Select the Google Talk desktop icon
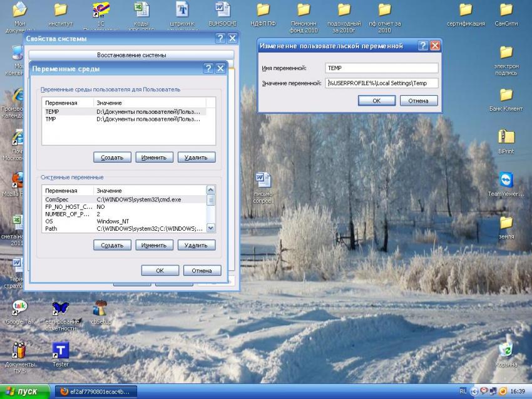The image size is (532, 399). tap(19, 308)
